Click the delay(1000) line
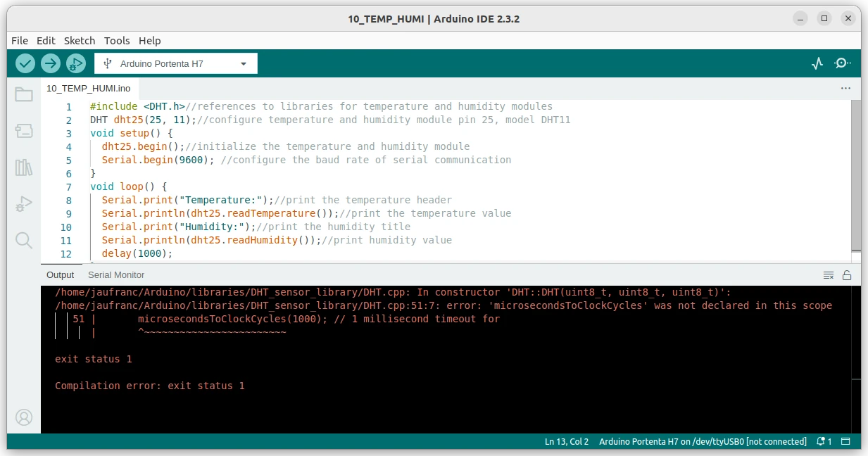868x456 pixels. coord(137,254)
